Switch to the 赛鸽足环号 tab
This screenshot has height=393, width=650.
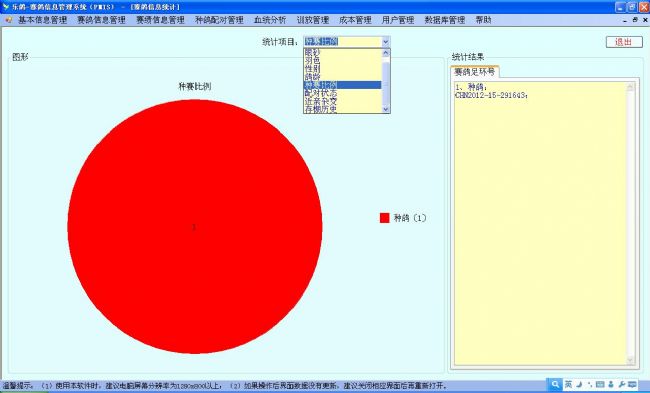475,72
